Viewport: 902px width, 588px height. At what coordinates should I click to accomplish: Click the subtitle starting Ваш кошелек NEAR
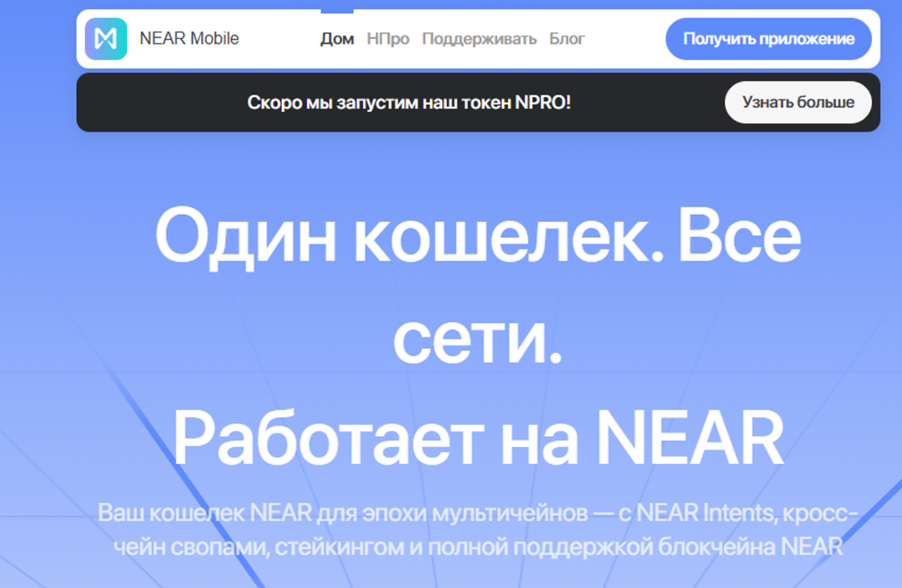[478, 530]
